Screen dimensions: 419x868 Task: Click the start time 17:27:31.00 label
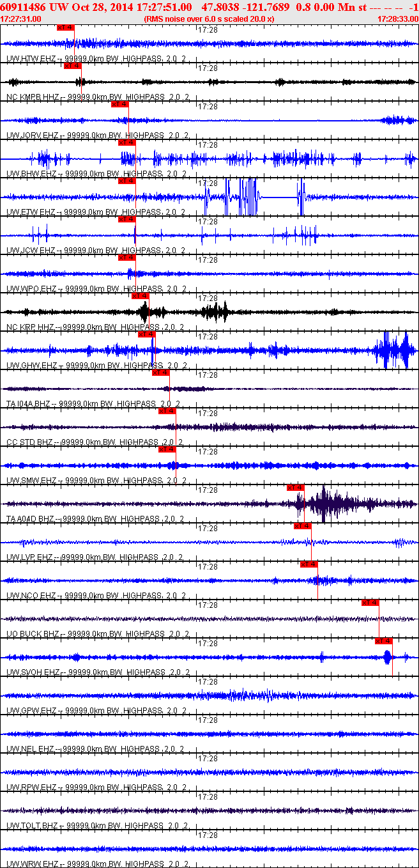point(21,19)
